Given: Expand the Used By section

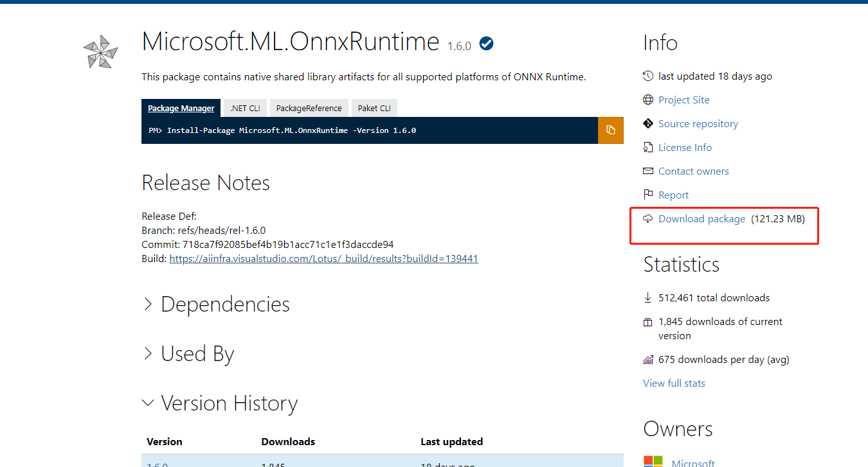Looking at the screenshot, I should click(x=188, y=354).
